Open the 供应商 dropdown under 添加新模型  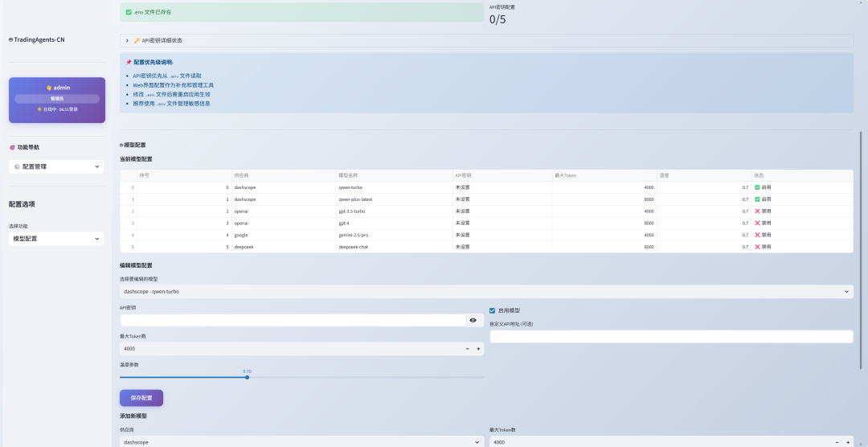pos(301,441)
